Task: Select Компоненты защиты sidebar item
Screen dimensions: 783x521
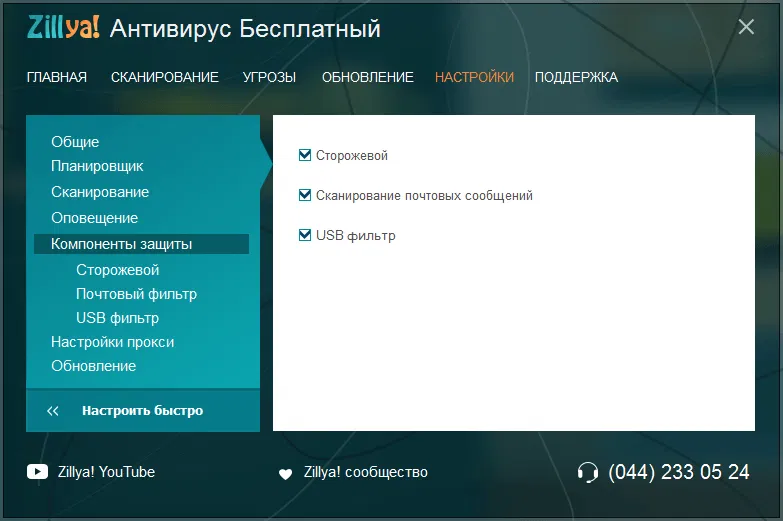Action: click(141, 244)
